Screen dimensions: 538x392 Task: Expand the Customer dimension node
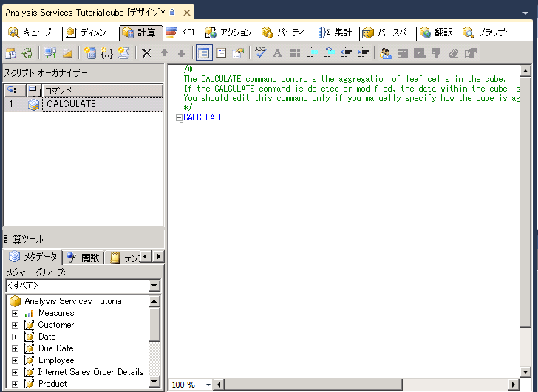15,325
